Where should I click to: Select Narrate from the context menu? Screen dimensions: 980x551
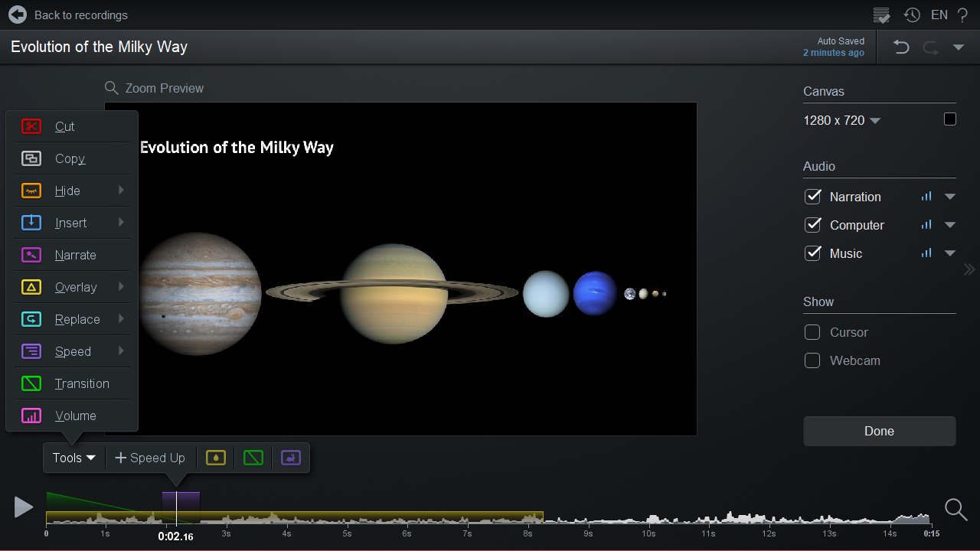pyautogui.click(x=75, y=255)
